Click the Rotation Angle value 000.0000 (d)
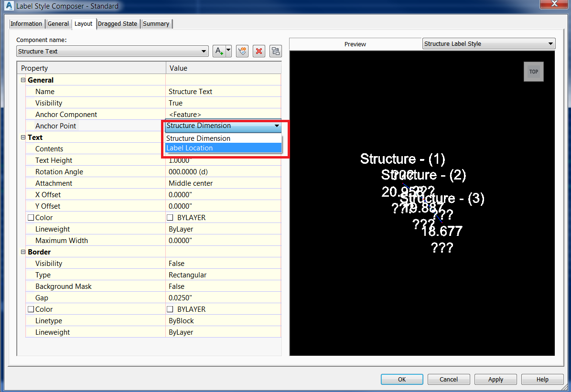 [223, 172]
